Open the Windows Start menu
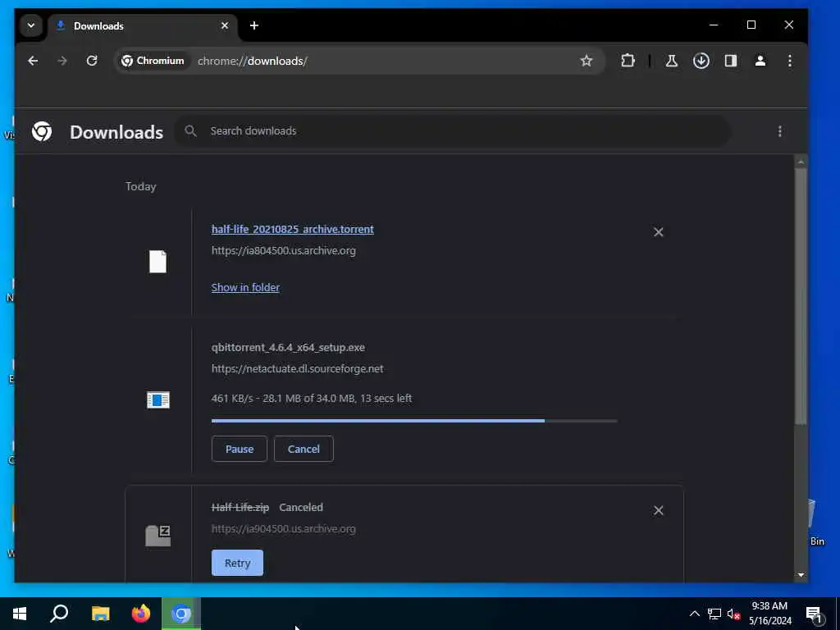The image size is (840, 630). click(20, 614)
